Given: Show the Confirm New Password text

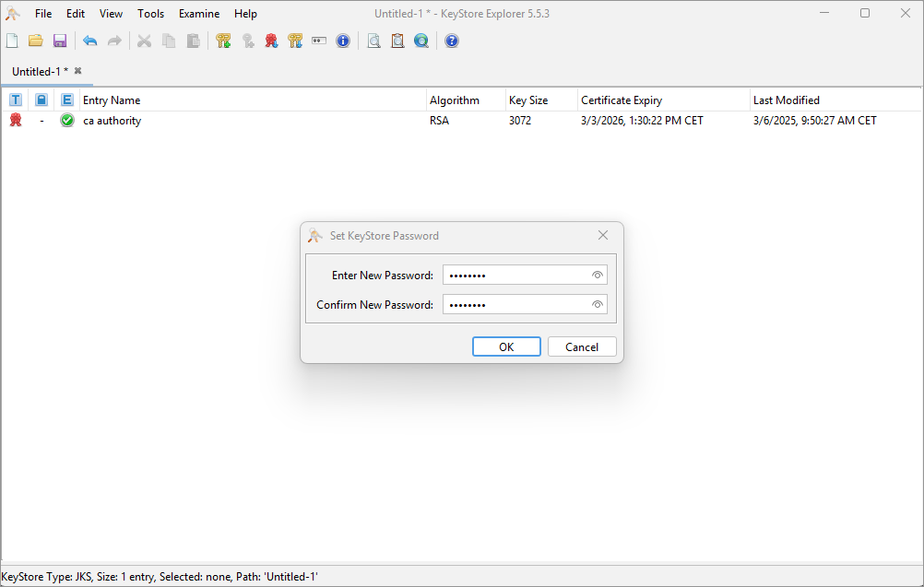Looking at the screenshot, I should [x=597, y=305].
